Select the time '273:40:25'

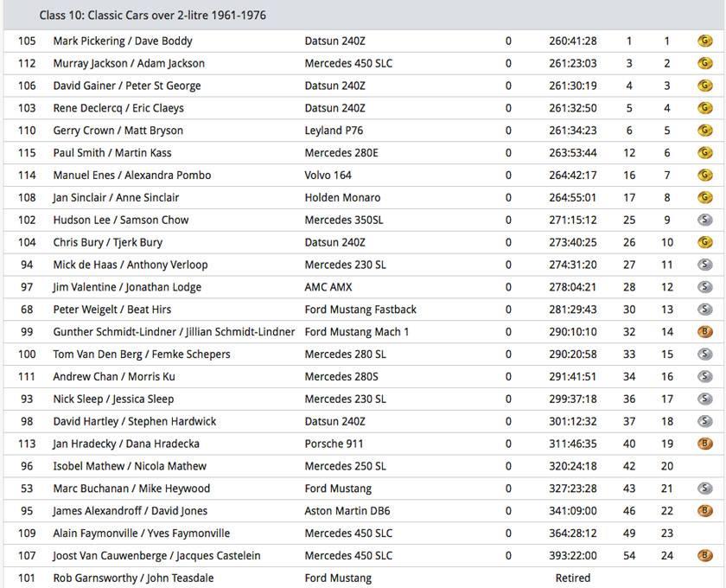(x=573, y=242)
